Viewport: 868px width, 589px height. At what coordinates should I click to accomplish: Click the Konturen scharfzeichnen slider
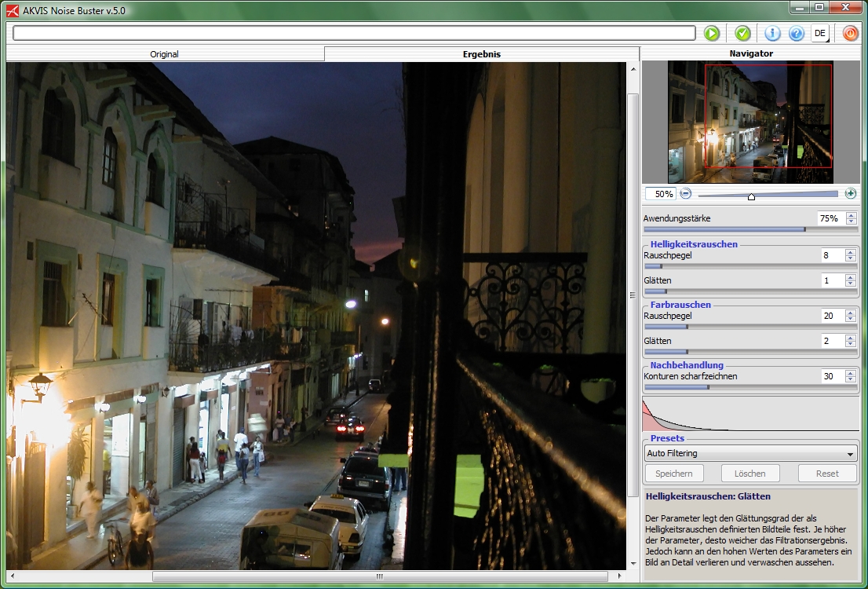749,386
